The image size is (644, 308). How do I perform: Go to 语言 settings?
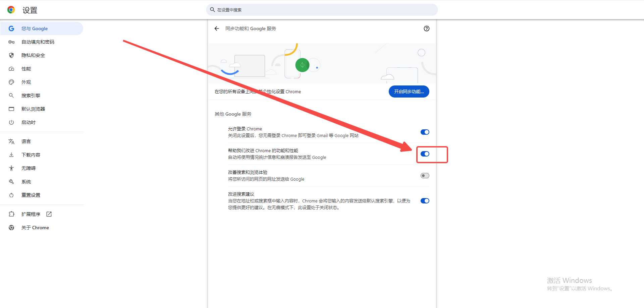click(x=42, y=141)
